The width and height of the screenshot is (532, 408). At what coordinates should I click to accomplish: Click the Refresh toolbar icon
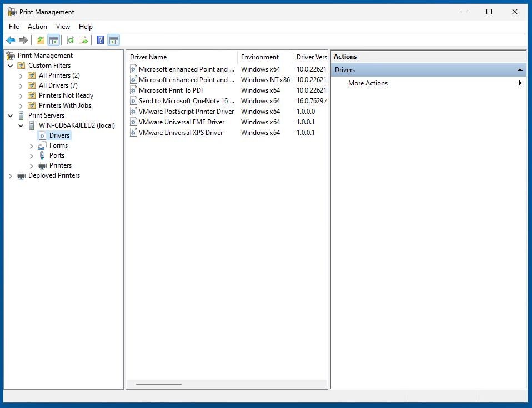pos(71,41)
